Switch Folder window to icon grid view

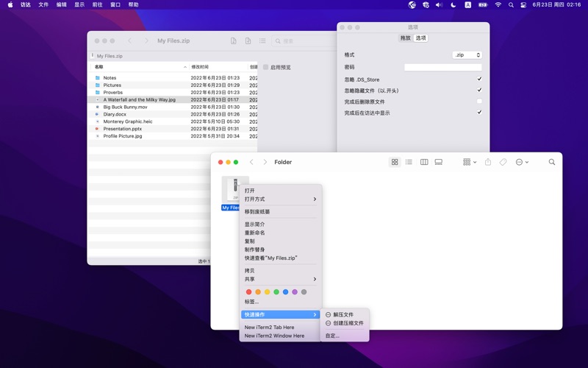pos(395,162)
